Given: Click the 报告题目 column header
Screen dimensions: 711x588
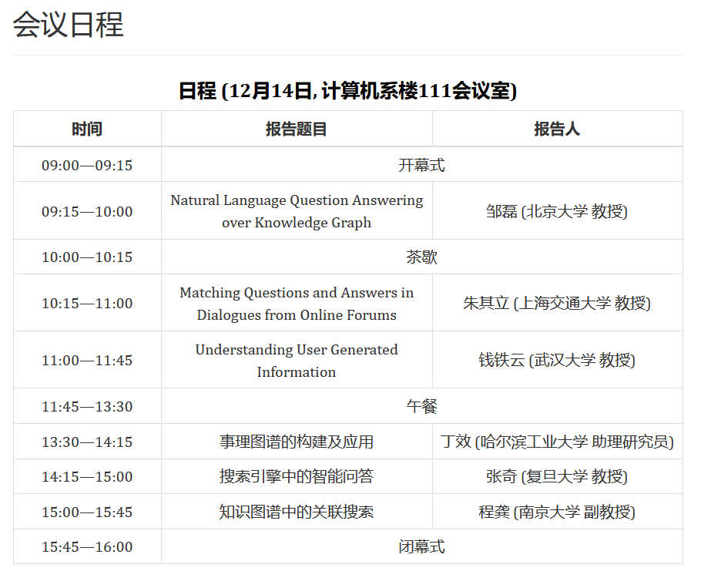Looking at the screenshot, I should [x=297, y=129].
